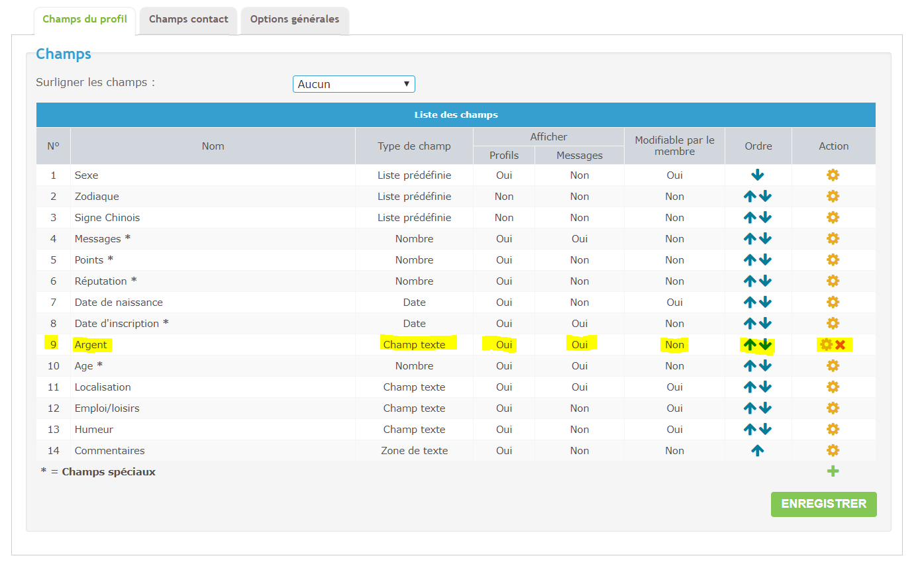Click the Zone de texte type cell
Viewport: 924px width, 568px height.
[x=415, y=451]
